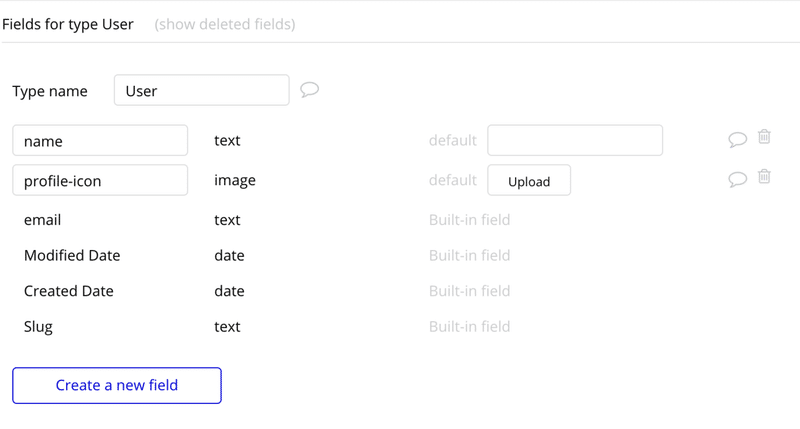Click the Built-in field label beside Slug
Image resolution: width=800 pixels, height=429 pixels.
(x=469, y=326)
